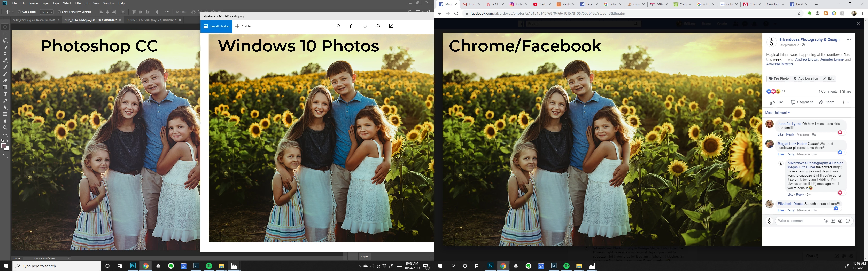
Task: Open Layers panel menu icon
Action: click(x=431, y=257)
